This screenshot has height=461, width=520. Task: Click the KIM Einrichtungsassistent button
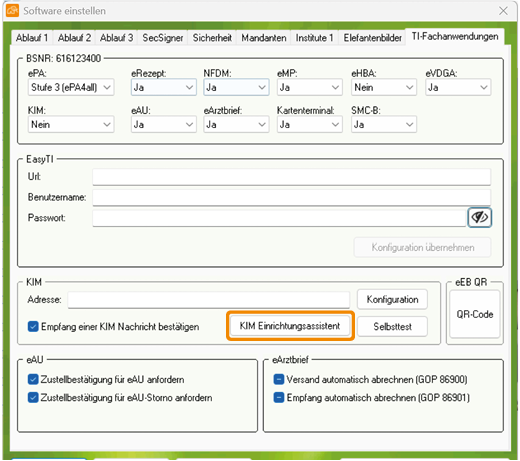coord(290,326)
